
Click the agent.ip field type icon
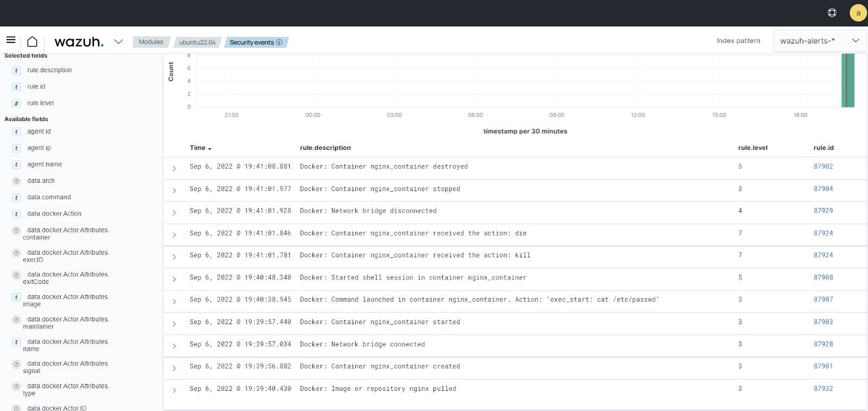[17, 148]
